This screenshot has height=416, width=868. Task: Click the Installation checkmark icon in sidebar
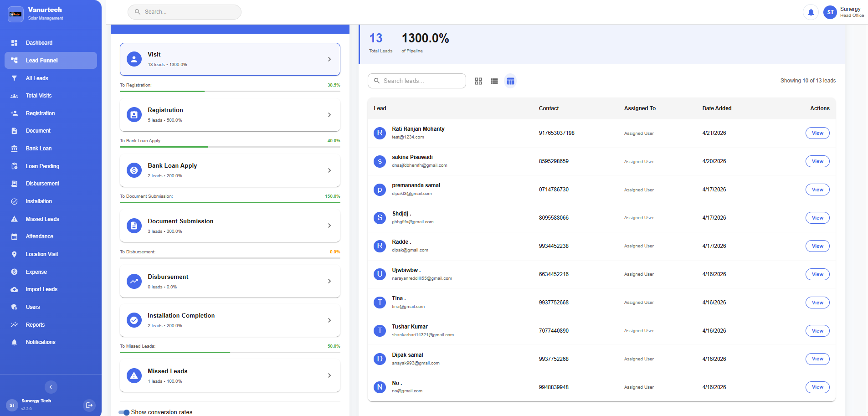(15, 201)
